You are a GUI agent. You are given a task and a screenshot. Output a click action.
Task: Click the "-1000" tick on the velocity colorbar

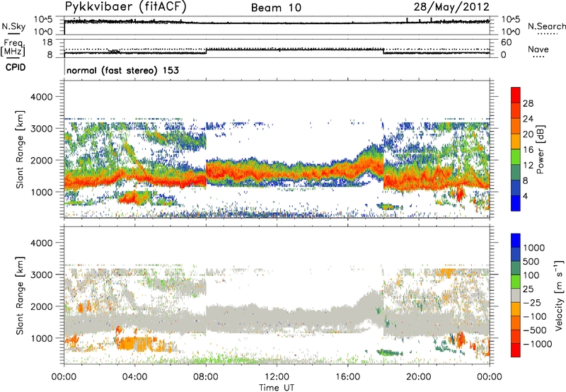[537, 344]
